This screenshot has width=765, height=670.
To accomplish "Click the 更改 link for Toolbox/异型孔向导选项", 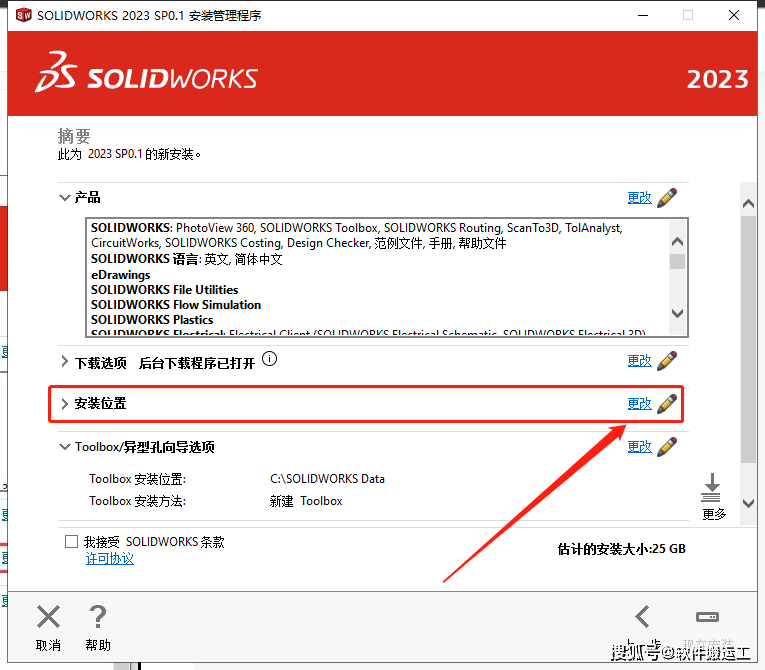I will pos(639,447).
